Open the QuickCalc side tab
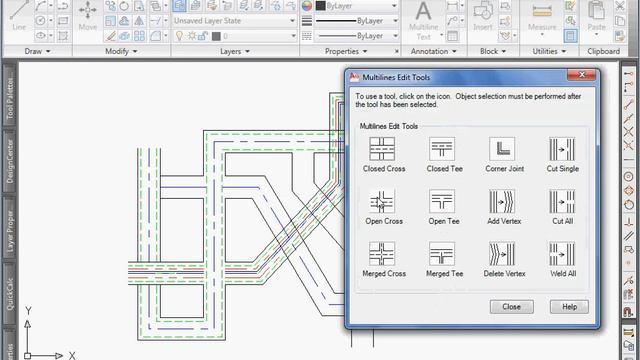 click(x=10, y=293)
